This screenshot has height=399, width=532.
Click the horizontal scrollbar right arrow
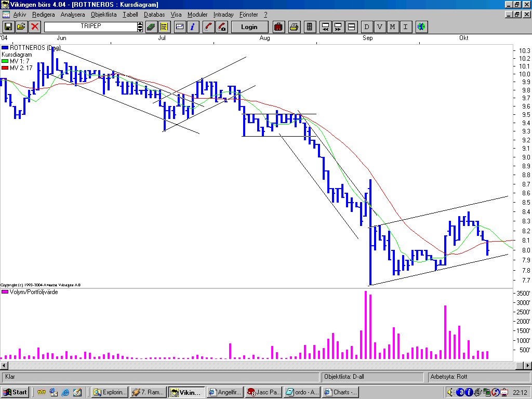[x=528, y=365]
